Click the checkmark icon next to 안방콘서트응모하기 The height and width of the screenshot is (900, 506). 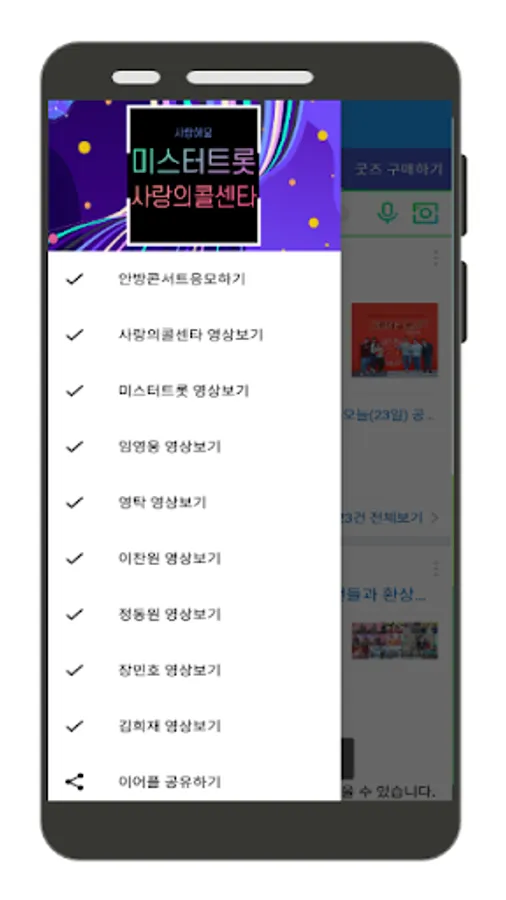(75, 279)
